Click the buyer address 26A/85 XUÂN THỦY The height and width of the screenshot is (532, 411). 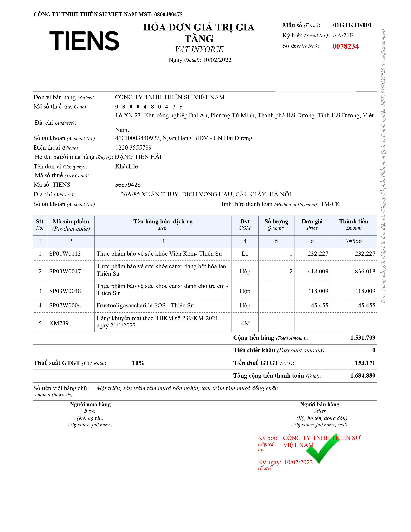[206, 194]
